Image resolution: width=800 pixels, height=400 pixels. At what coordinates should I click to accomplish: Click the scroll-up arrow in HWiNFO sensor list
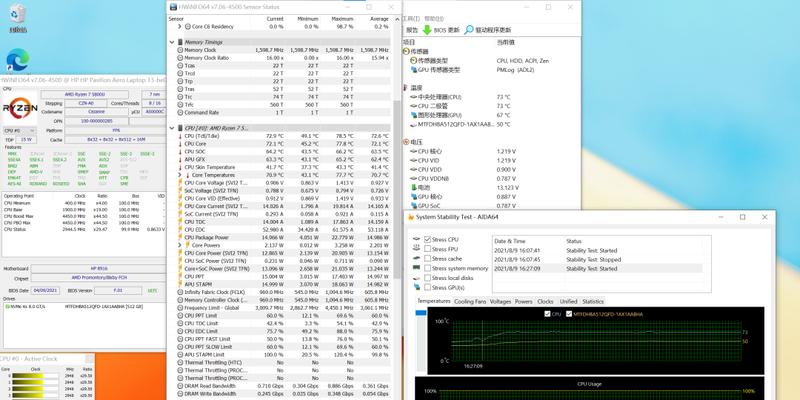[x=396, y=19]
